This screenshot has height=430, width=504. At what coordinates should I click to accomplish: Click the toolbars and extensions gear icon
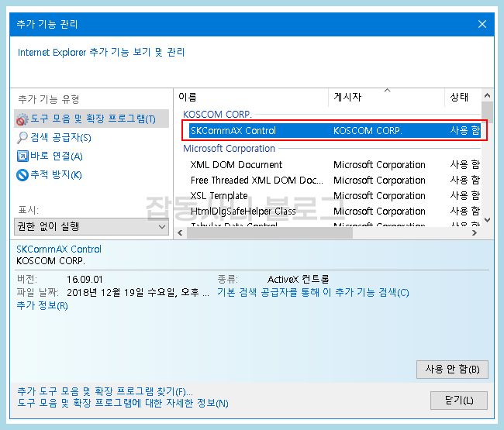point(22,119)
